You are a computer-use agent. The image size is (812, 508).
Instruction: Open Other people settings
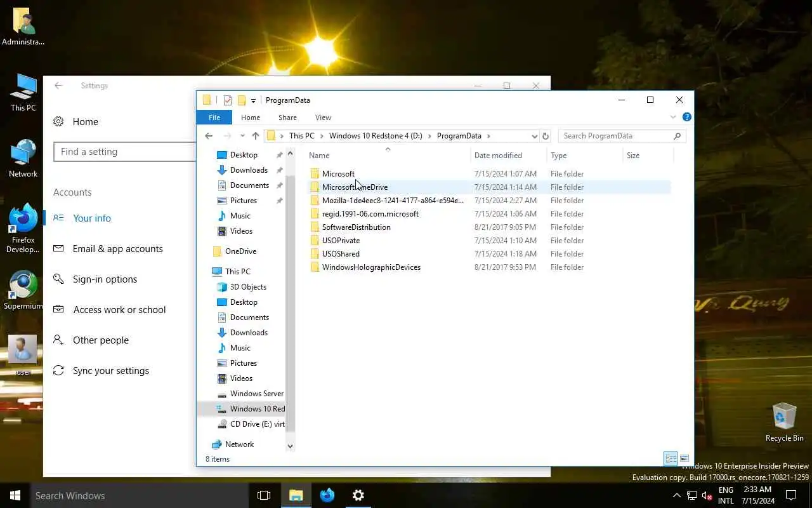tap(101, 340)
